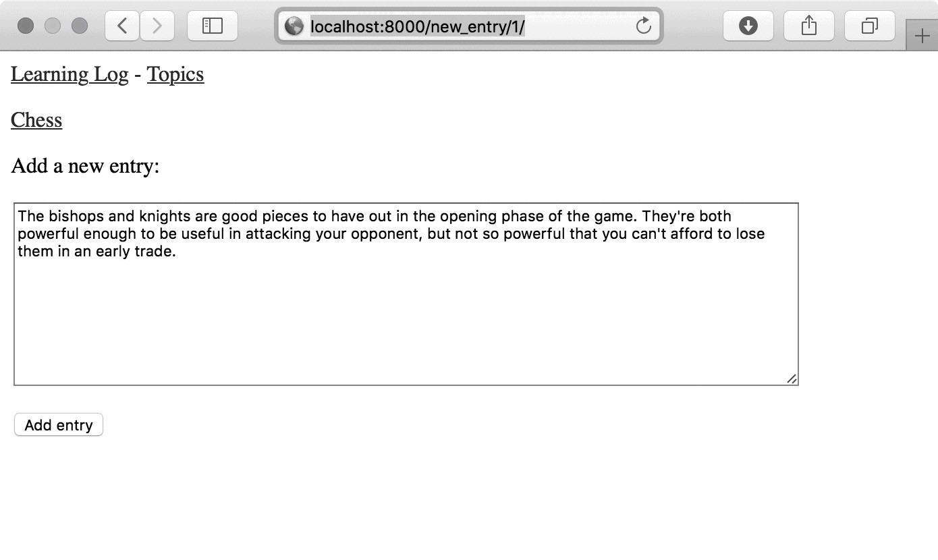Click the globe site icon in address bar
The width and height of the screenshot is (938, 560).
pyautogui.click(x=294, y=26)
